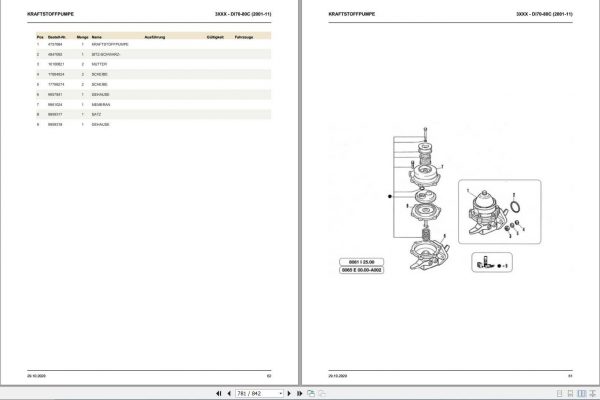Click the left page date 29.10.2020
Screen dimensions: 600x400
(36, 376)
